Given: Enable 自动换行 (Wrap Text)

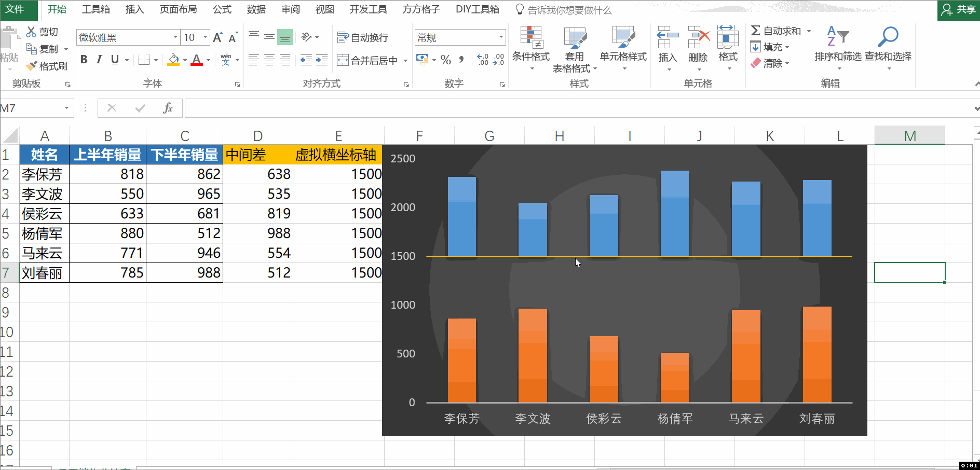Looking at the screenshot, I should (362, 37).
